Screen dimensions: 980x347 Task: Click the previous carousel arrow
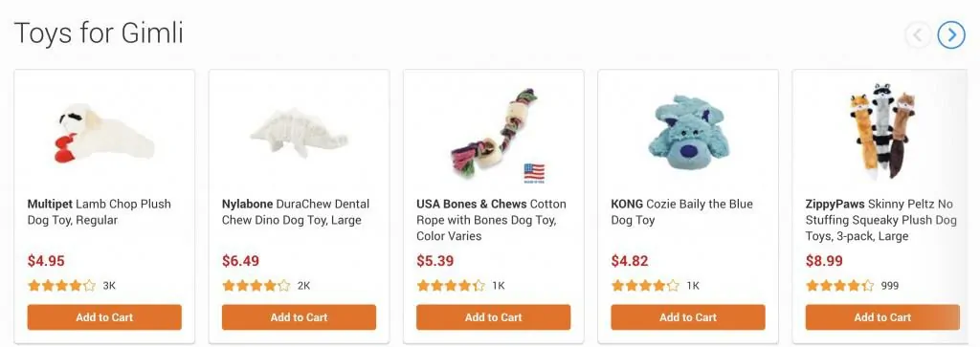(x=918, y=35)
